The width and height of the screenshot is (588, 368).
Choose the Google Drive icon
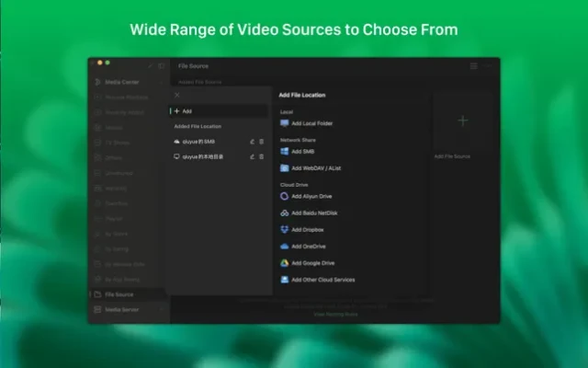coord(285,263)
